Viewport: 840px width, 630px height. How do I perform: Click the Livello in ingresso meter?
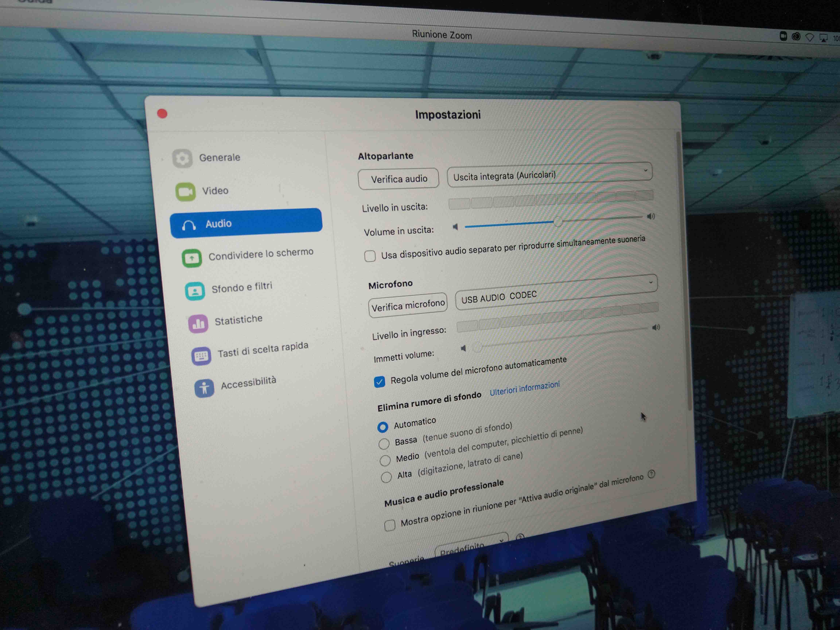click(x=557, y=317)
